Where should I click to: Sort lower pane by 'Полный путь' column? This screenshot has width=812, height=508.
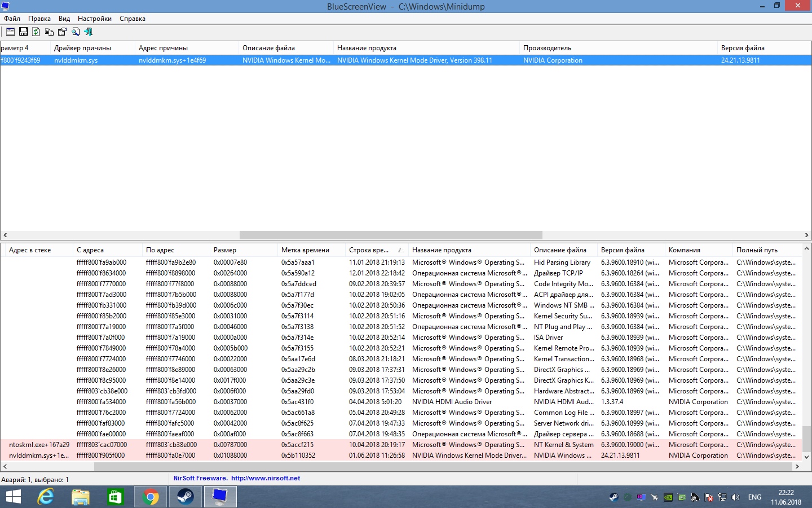coord(767,250)
